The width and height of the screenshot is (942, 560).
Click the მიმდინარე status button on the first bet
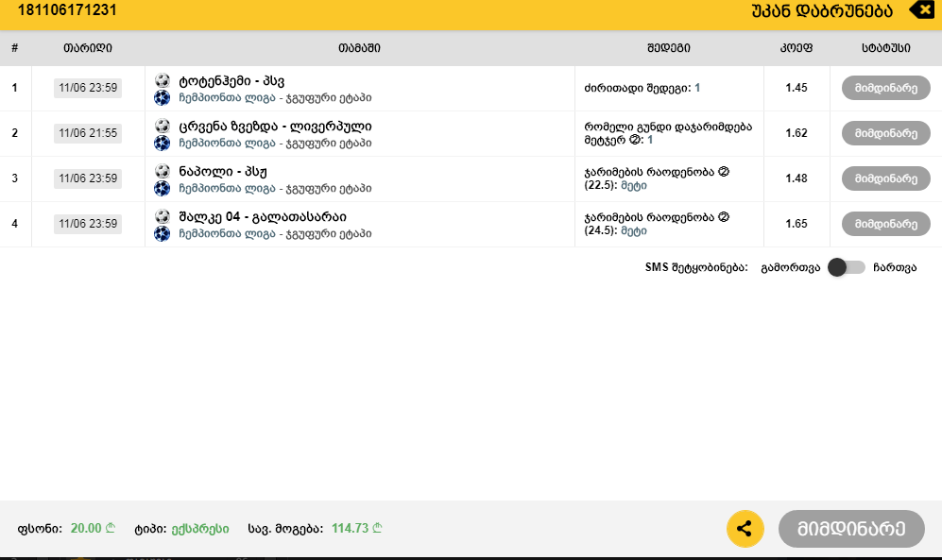point(884,88)
